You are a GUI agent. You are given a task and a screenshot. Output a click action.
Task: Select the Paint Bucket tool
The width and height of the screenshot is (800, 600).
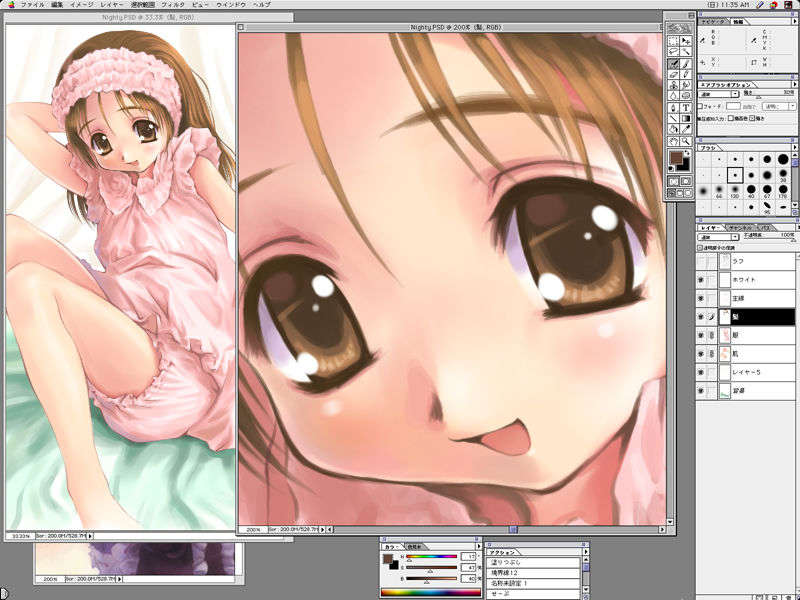[x=673, y=130]
